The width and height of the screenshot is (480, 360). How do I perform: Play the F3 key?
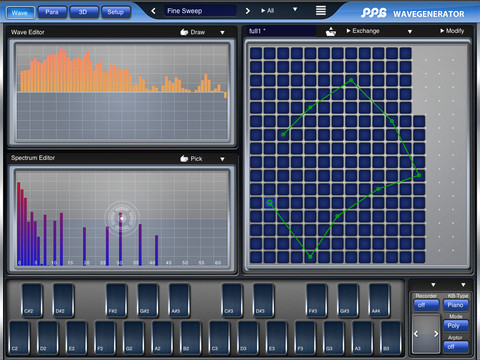305,337
